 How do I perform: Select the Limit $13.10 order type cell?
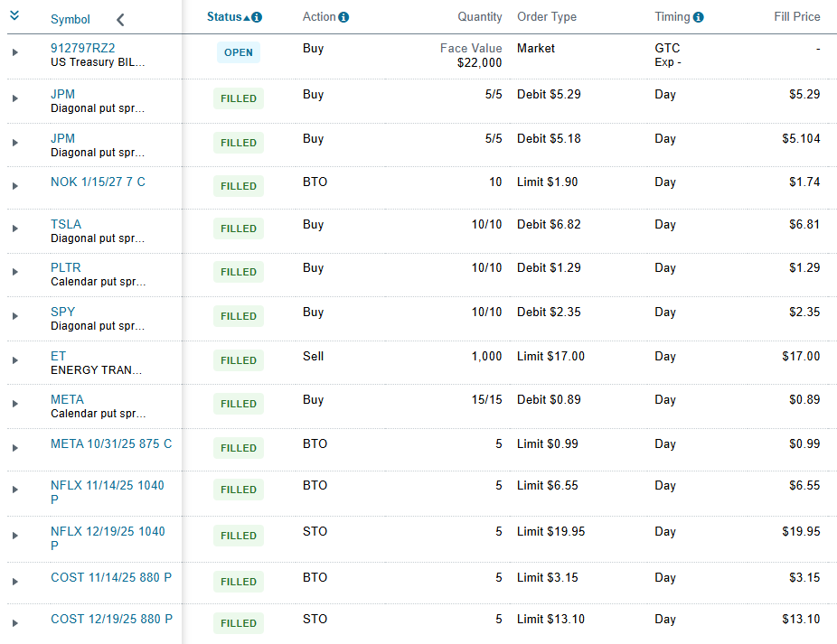coord(550,619)
